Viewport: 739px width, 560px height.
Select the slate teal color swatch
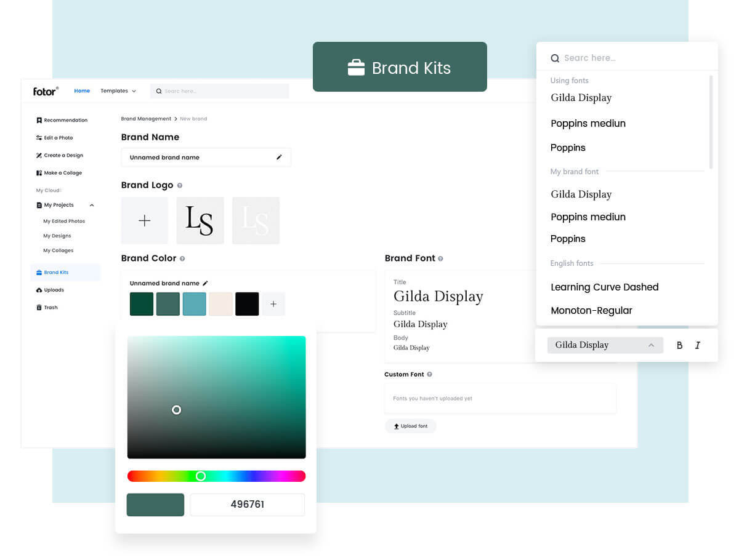pos(168,304)
